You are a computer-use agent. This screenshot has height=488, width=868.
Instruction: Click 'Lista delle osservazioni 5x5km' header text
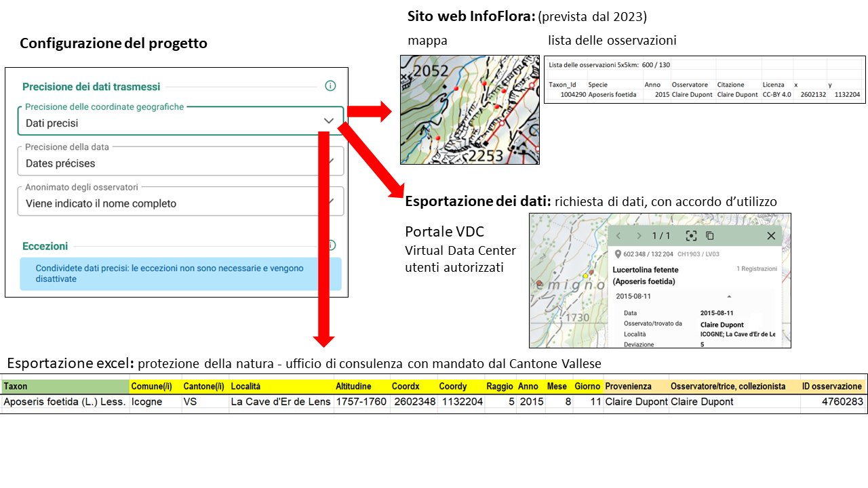tap(593, 64)
